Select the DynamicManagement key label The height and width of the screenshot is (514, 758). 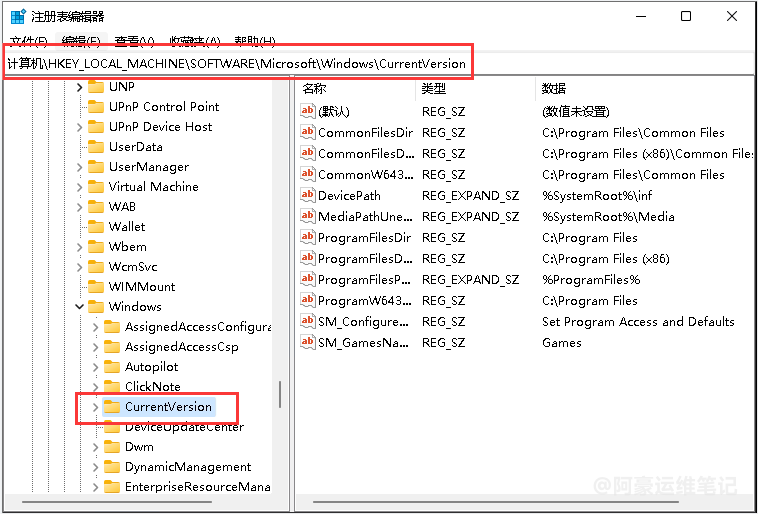188,467
